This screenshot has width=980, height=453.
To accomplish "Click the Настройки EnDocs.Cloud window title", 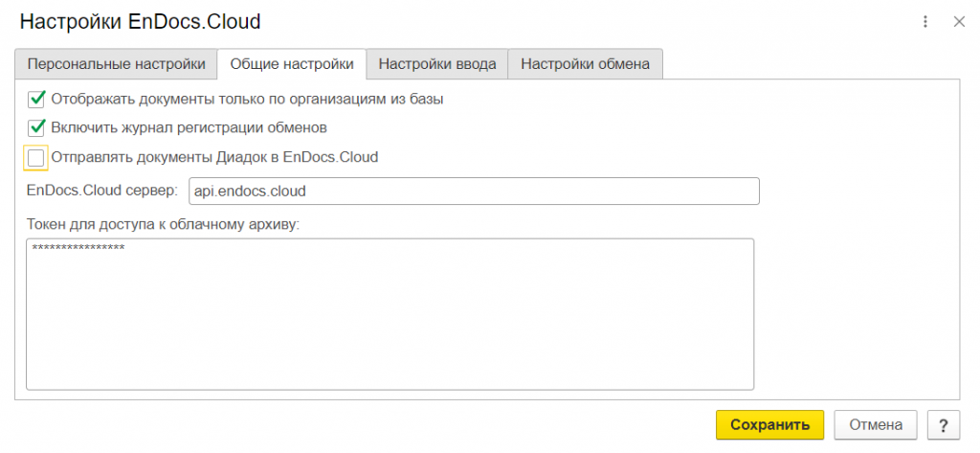I will [140, 22].
